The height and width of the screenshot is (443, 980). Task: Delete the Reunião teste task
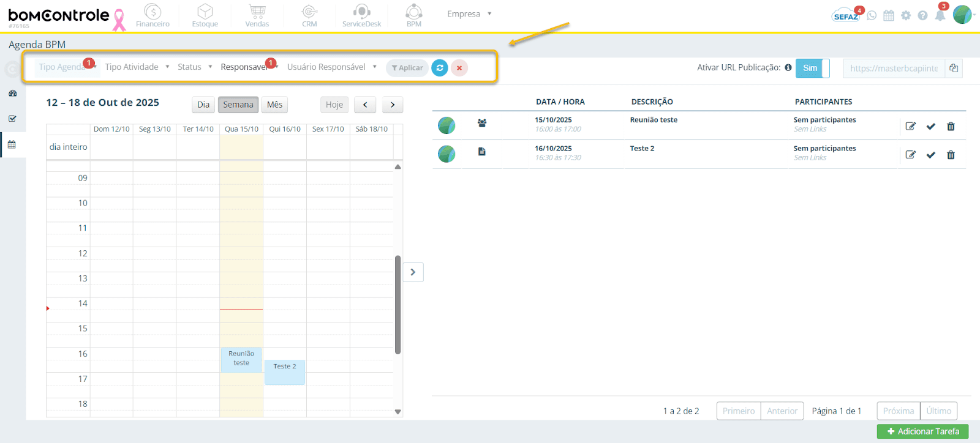(x=951, y=126)
